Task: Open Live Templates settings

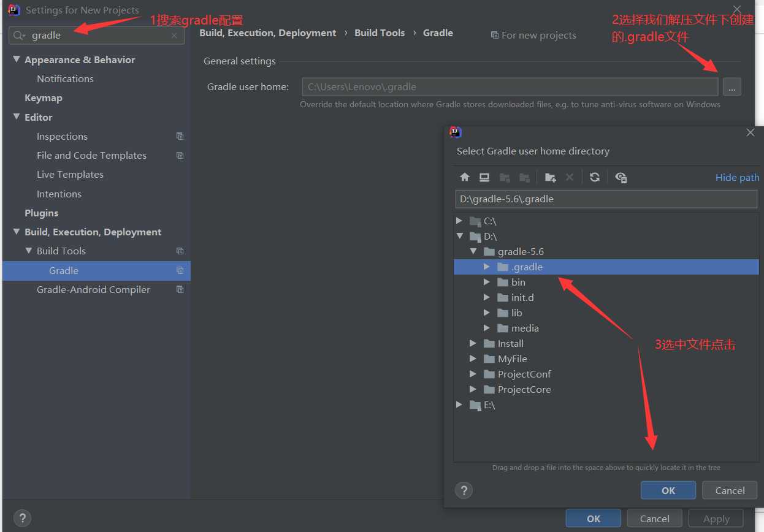Action: pyautogui.click(x=70, y=174)
